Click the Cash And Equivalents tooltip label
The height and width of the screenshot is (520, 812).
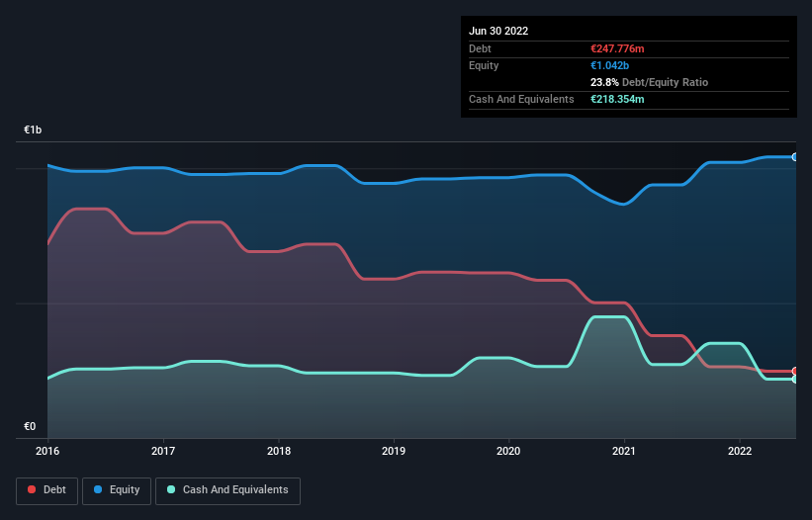pyautogui.click(x=521, y=99)
